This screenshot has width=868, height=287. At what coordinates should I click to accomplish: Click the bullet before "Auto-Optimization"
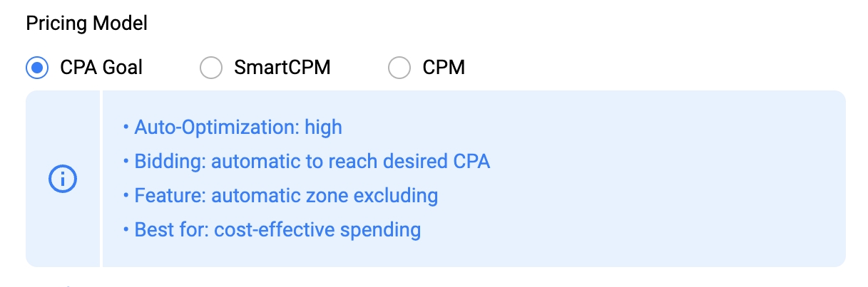[126, 127]
